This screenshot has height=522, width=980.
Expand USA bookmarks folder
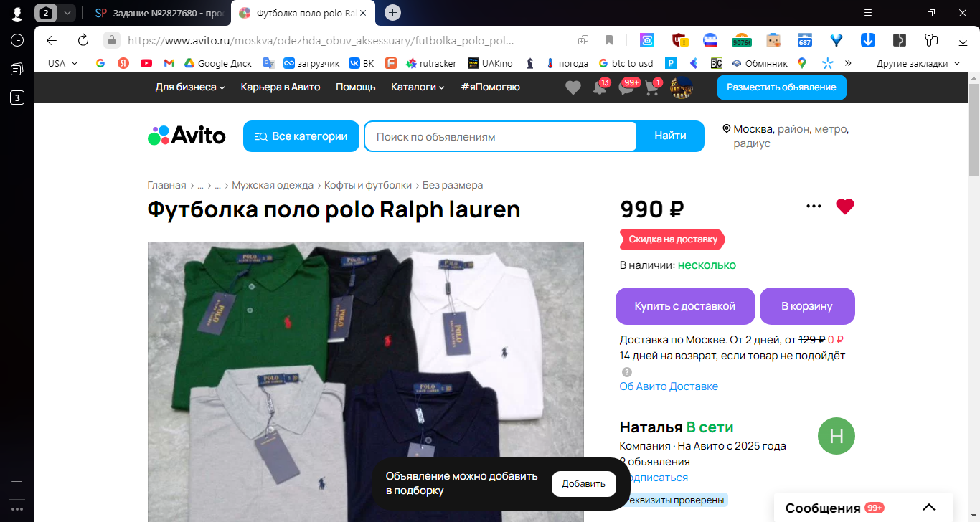point(62,63)
